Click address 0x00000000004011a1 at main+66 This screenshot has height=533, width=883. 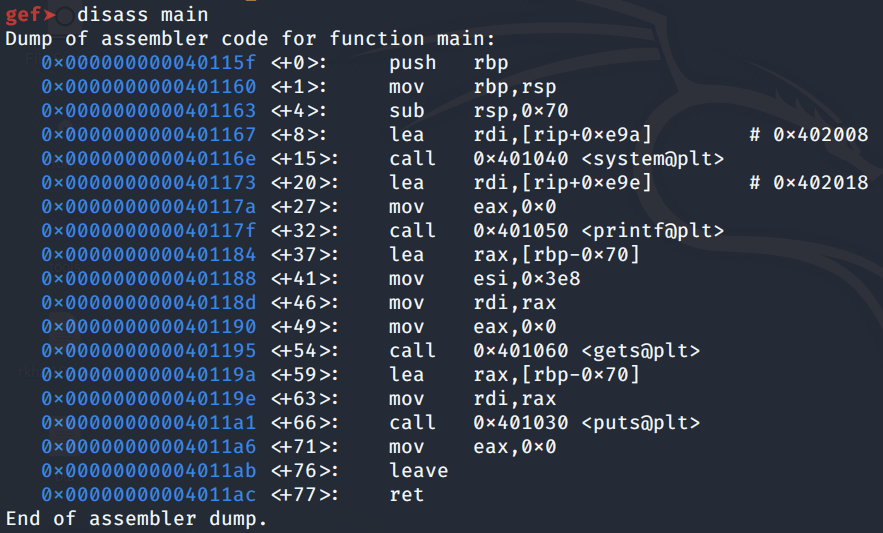[148, 422]
